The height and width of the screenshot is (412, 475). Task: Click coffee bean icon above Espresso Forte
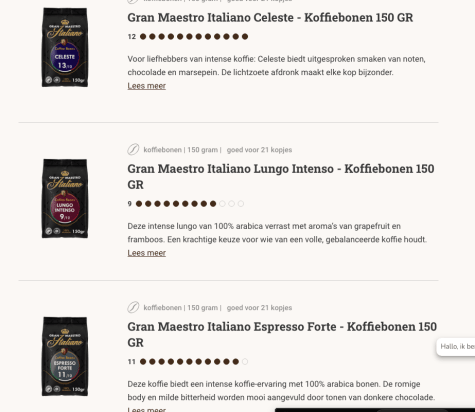[133, 307]
